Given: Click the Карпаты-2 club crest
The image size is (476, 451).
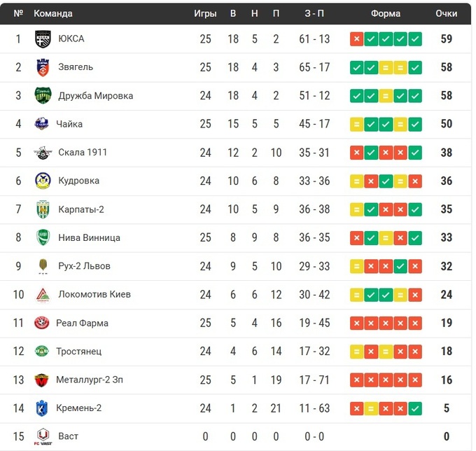Looking at the screenshot, I should [42, 209].
